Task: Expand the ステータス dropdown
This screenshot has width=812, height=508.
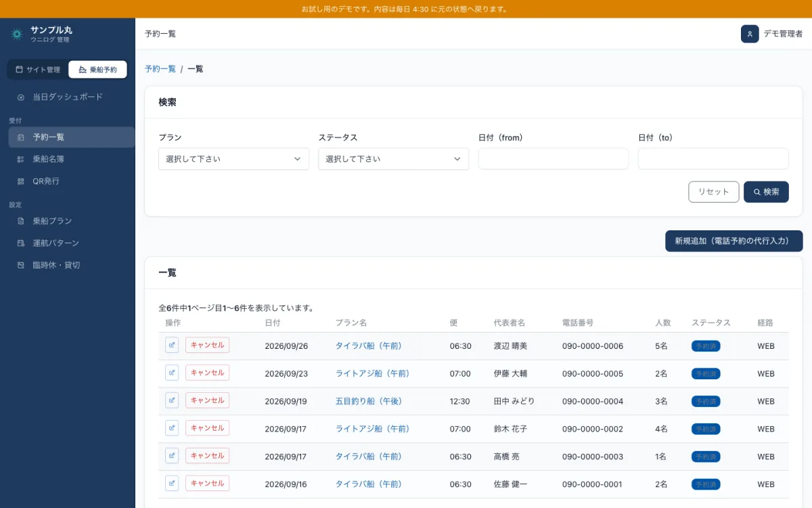Action: pyautogui.click(x=393, y=159)
